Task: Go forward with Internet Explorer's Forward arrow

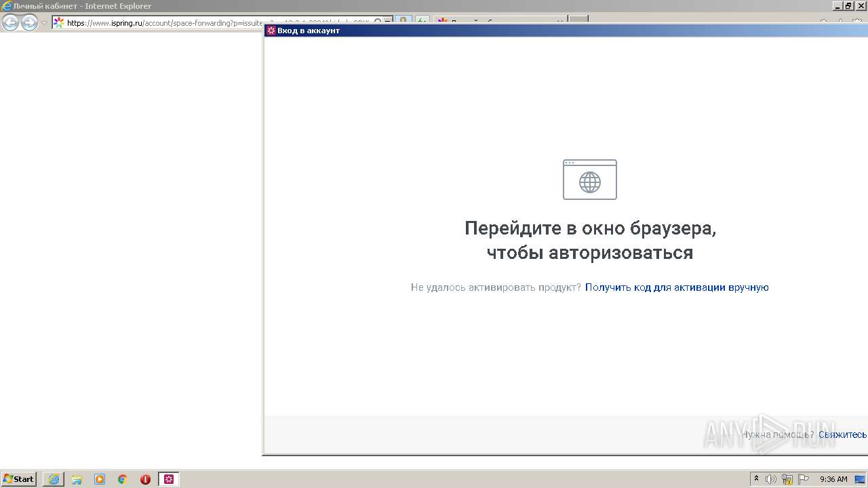Action: coord(29,22)
